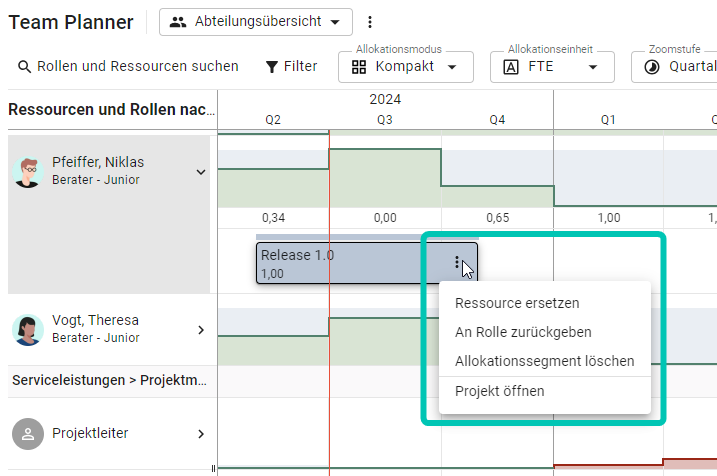Click the Ressourcen und Rollen column header
Screen dimensions: 717x476
pos(112,110)
